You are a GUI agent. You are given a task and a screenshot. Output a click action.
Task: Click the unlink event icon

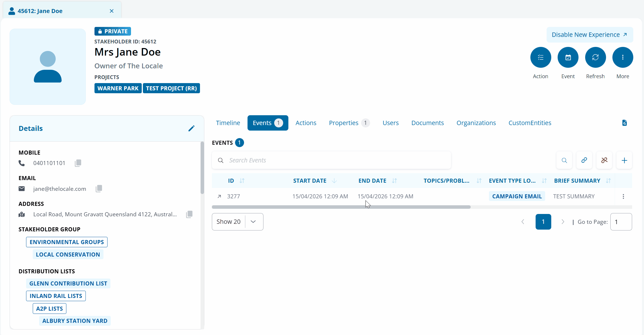[x=604, y=160]
